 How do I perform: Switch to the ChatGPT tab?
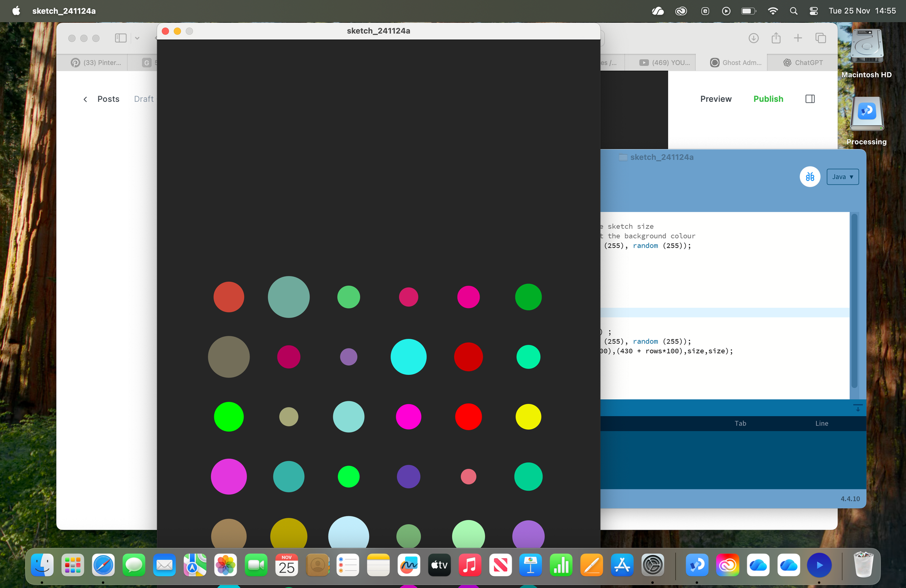[x=803, y=62]
